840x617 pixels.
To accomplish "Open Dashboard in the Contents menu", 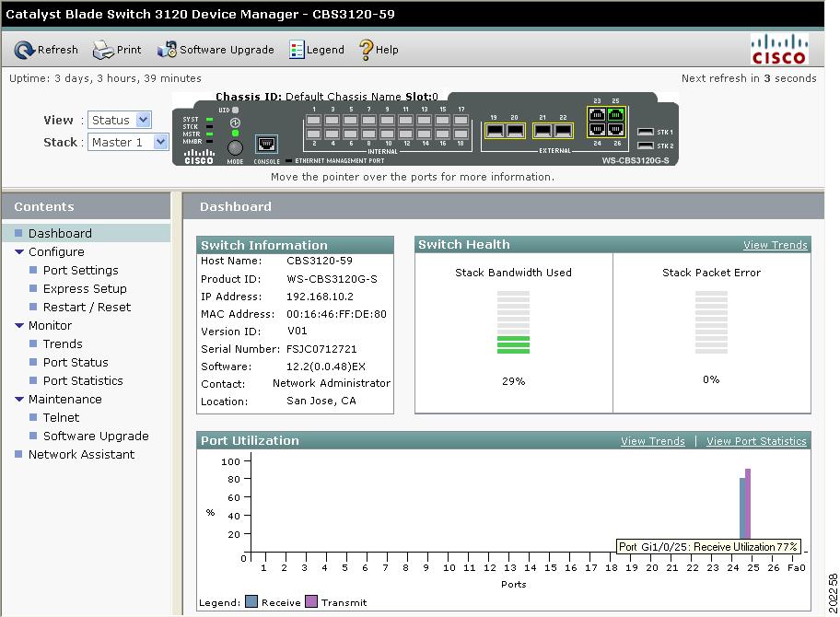I will [x=60, y=234].
